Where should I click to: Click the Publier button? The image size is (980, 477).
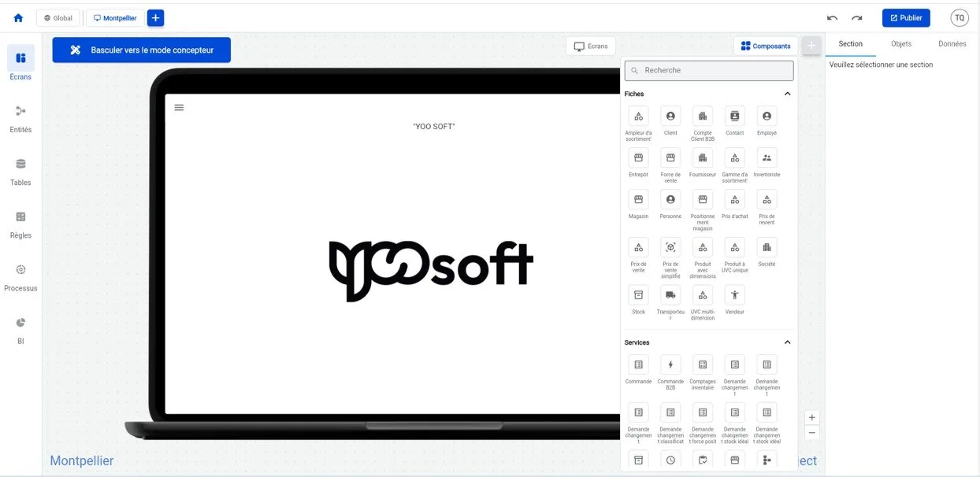click(x=906, y=18)
